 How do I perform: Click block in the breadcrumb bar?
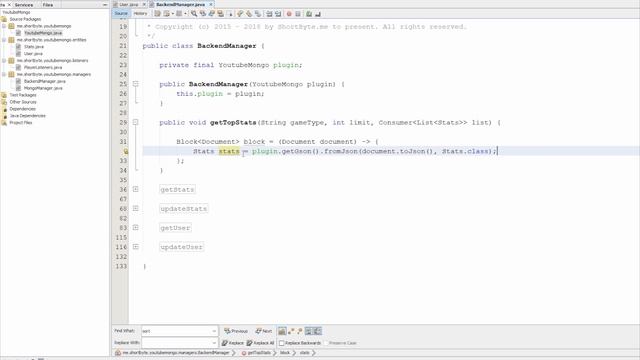285,353
